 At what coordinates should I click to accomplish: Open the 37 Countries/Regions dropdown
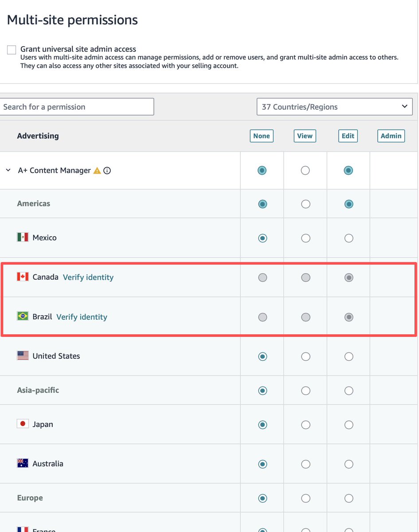click(x=334, y=106)
